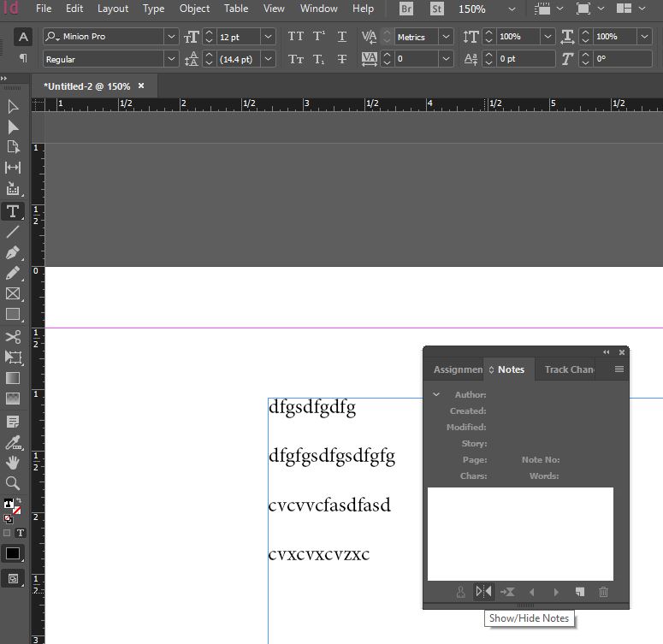Open the Layout menu
The image size is (663, 644).
tap(113, 9)
